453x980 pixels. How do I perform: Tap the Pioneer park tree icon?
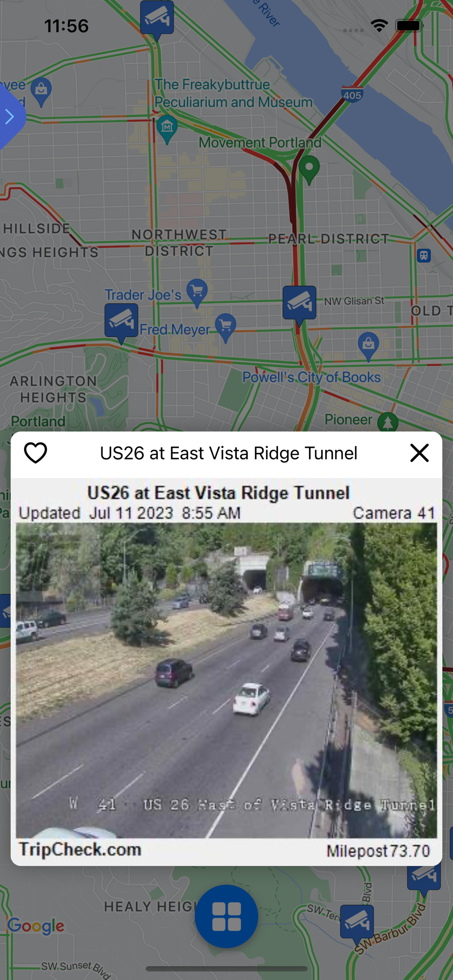388,421
